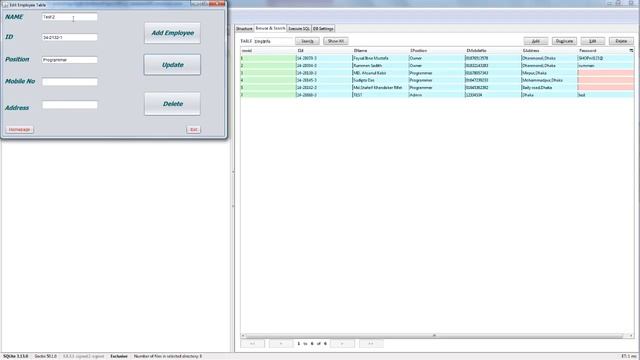Viewport: 640px width, 360px height.
Task: Click the Show All button
Action: click(336, 41)
